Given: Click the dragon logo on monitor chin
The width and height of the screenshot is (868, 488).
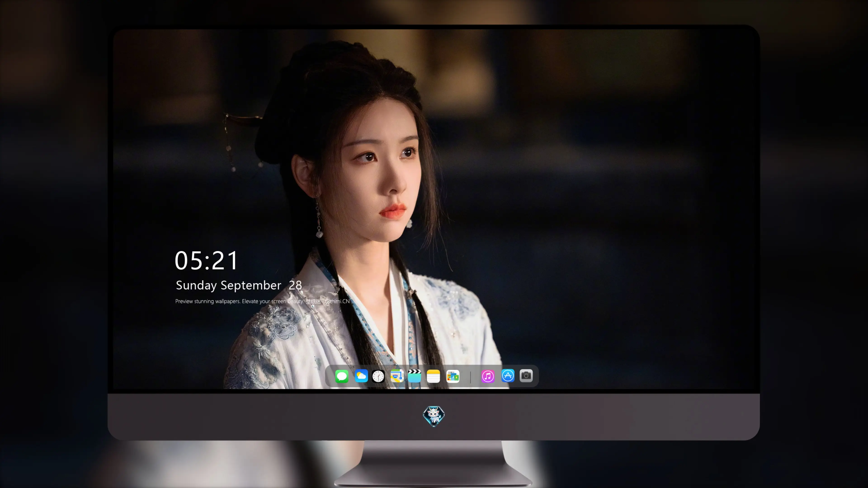Looking at the screenshot, I should point(434,416).
